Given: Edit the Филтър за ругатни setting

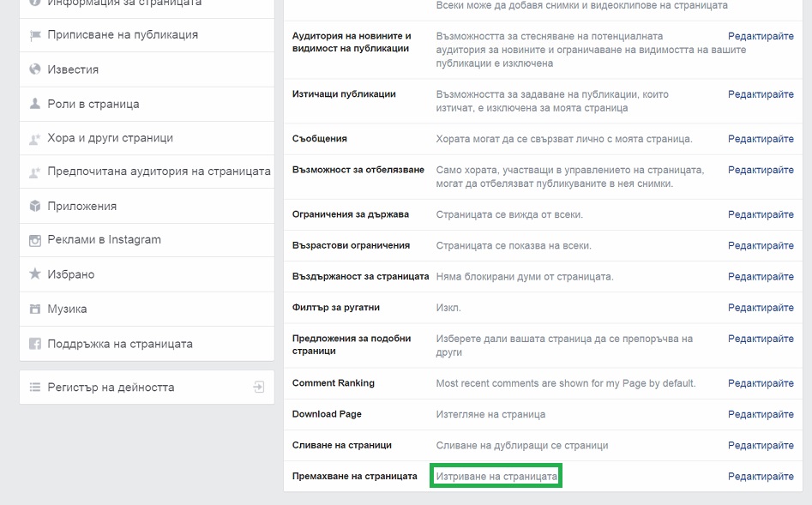Looking at the screenshot, I should 761,308.
